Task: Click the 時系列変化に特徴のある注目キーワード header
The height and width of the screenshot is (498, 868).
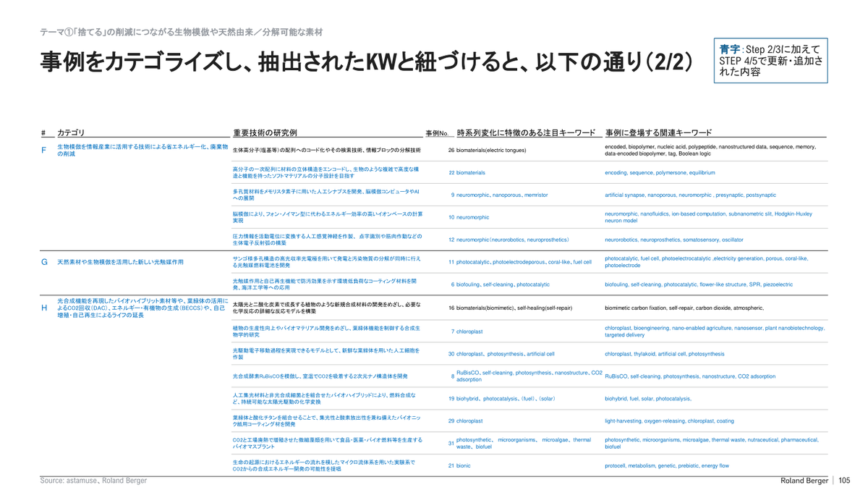Action: coord(526,132)
